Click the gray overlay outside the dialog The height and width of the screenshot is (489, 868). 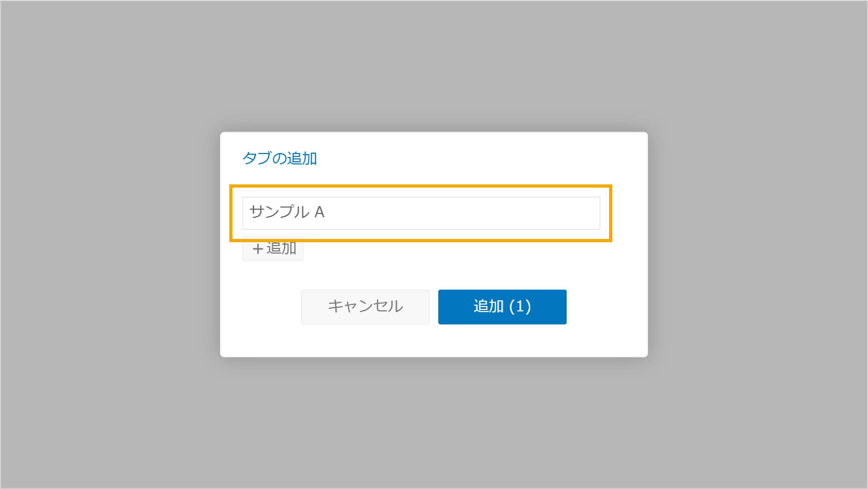(x=107, y=250)
